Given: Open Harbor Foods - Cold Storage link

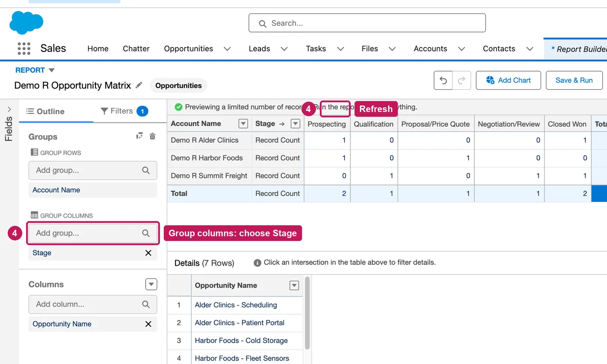Looking at the screenshot, I should point(241,341).
